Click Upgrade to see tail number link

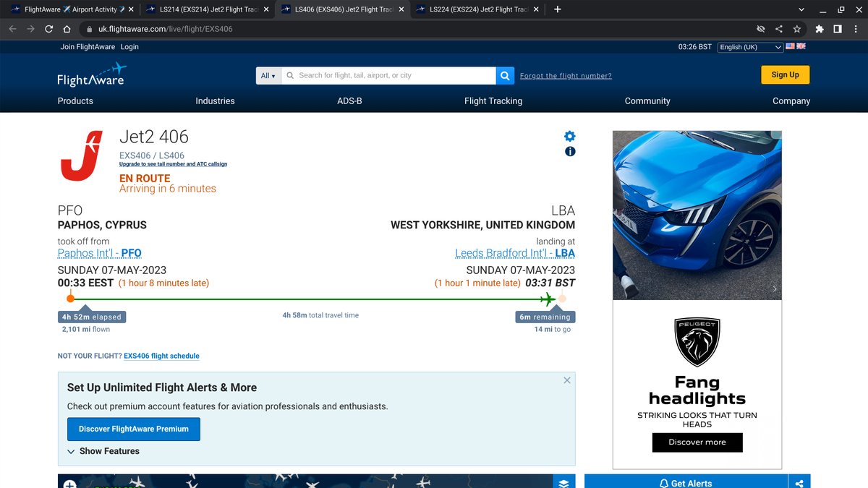[x=173, y=164]
